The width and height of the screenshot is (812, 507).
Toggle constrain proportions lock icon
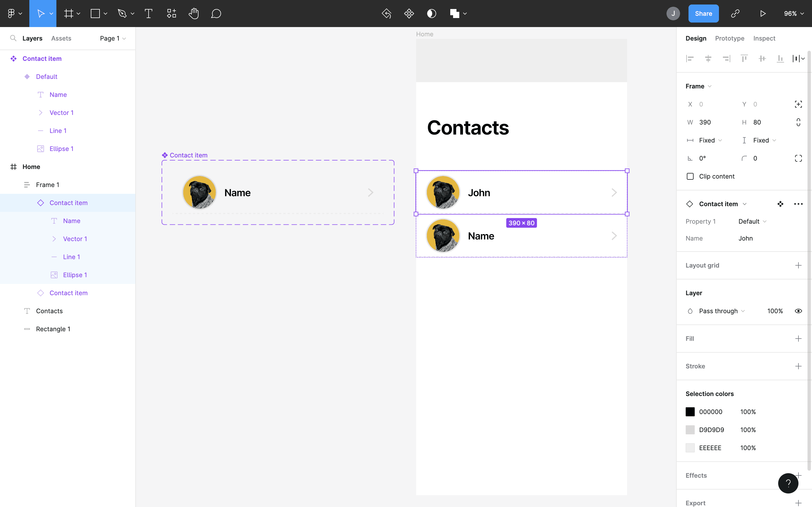tap(798, 123)
